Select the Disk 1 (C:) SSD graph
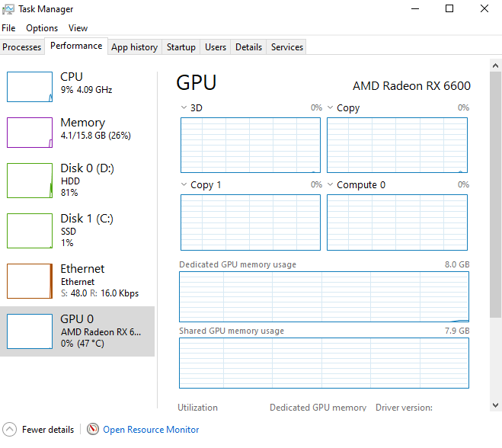Screen dimensions: 502x448 30,231
